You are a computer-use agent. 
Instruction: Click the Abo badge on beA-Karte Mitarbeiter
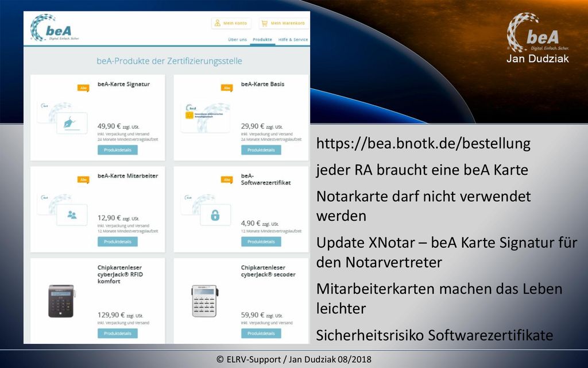tap(83, 179)
